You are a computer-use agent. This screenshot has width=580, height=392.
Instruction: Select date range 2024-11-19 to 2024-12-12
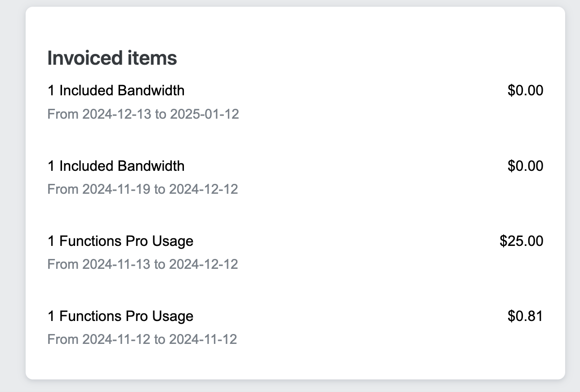pyautogui.click(x=143, y=189)
